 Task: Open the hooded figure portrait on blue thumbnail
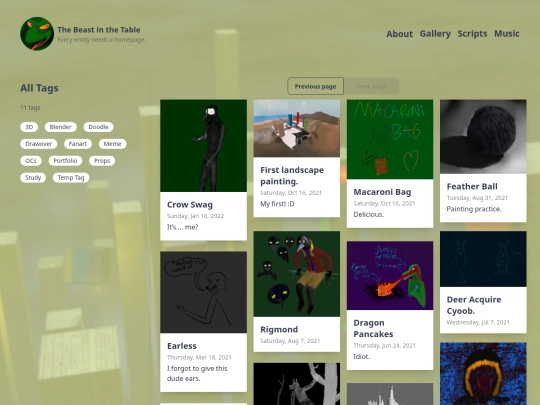[483, 374]
